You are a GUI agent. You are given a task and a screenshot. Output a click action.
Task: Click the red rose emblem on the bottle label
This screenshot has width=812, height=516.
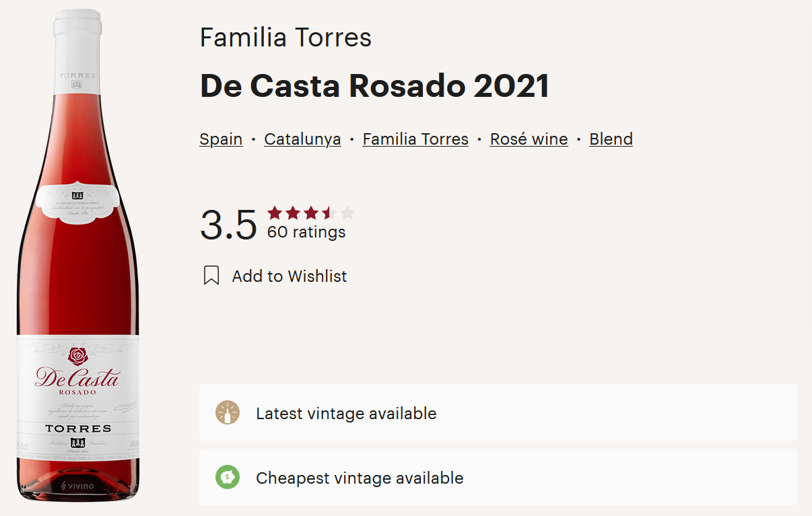[78, 356]
